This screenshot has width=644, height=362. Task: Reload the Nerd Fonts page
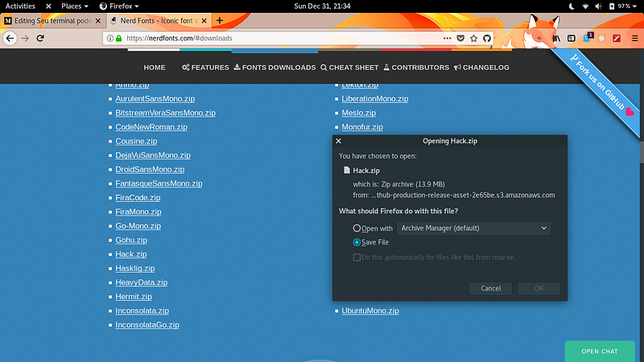[x=40, y=38]
